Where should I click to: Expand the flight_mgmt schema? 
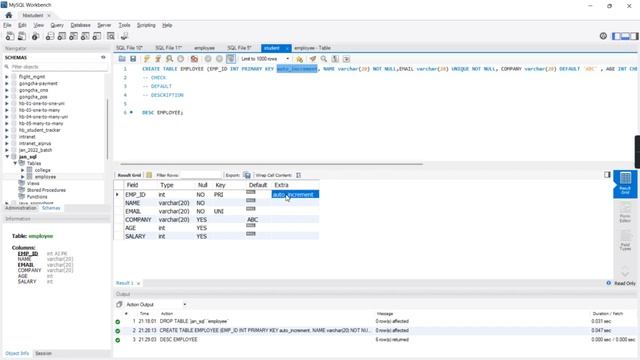7,77
